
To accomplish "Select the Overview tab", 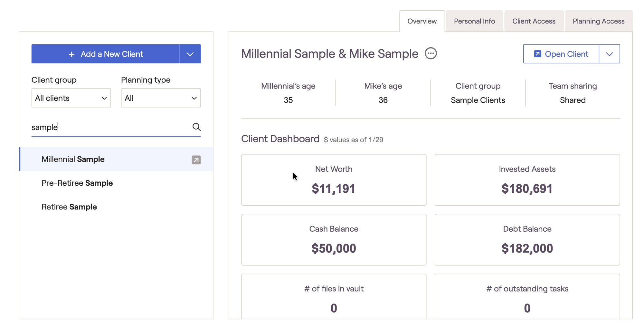I will [x=422, y=21].
